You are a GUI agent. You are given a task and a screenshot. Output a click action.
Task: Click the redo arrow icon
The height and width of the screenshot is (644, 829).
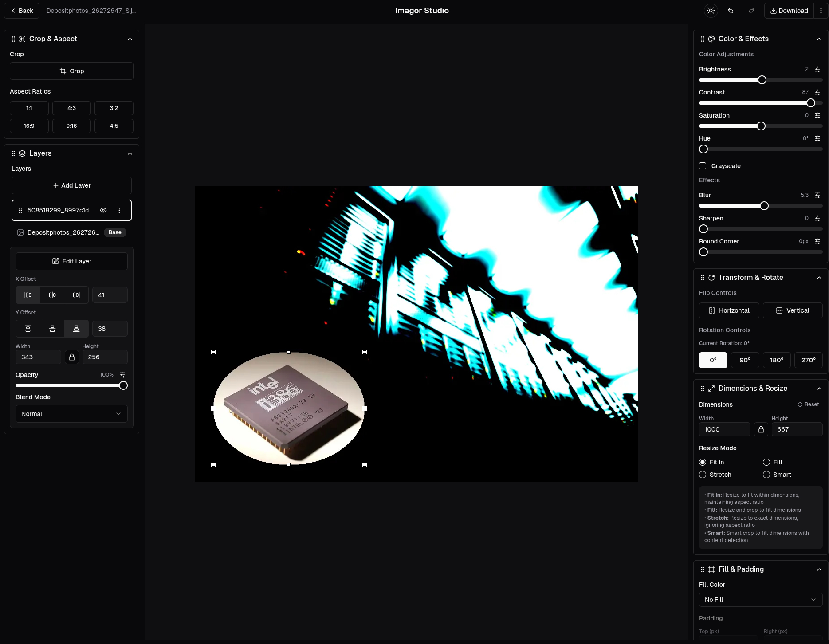751,11
